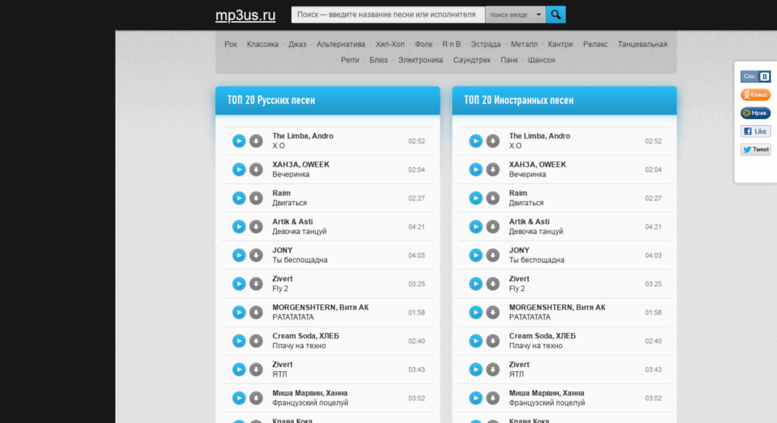
Task: Open the Металл genre
Action: (x=524, y=44)
